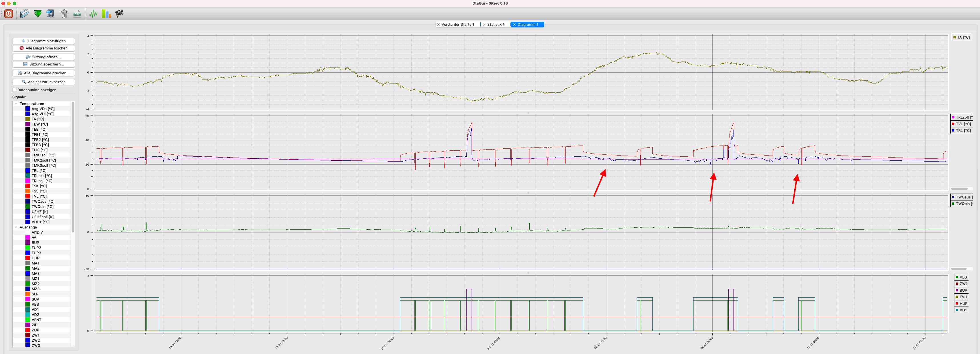Image resolution: width=980 pixels, height=354 pixels.
Task: Click third chart legend horizontal scrollbar
Action: [x=959, y=269]
